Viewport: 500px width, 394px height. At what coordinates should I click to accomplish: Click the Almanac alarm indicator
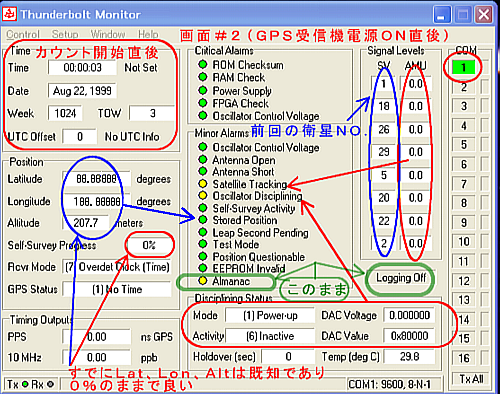point(202,281)
